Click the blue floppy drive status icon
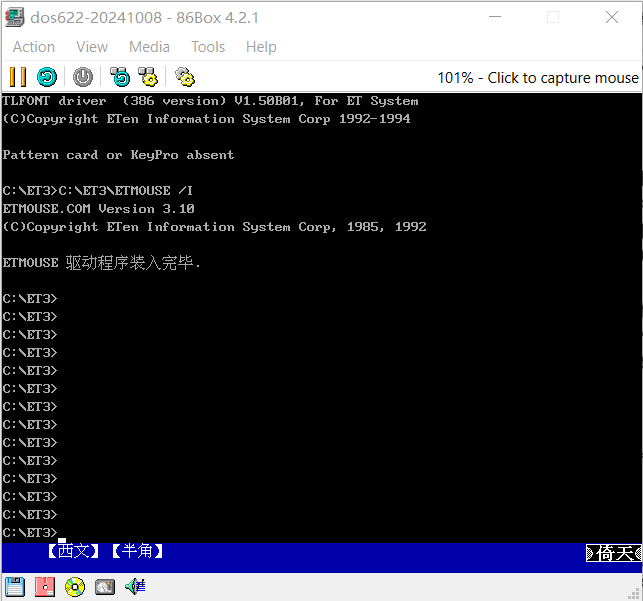The image size is (643, 601). 14,587
